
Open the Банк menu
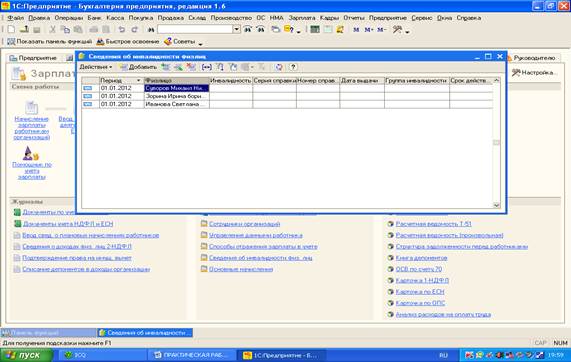(x=94, y=18)
